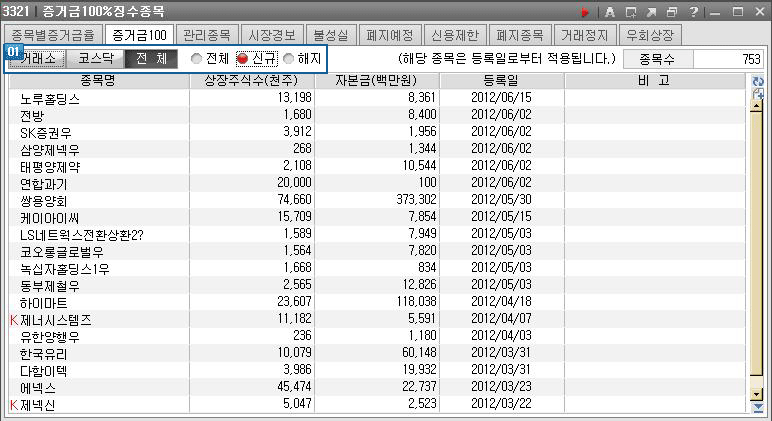Select the 제너시스템즈 row
Image resolution: width=772 pixels, height=421 pixels.
(x=377, y=319)
